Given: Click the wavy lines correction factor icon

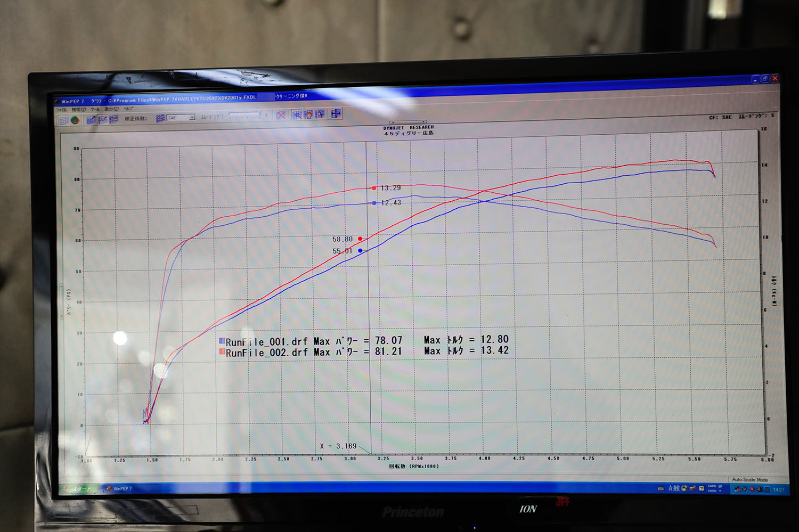Looking at the screenshot, I should [x=160, y=118].
